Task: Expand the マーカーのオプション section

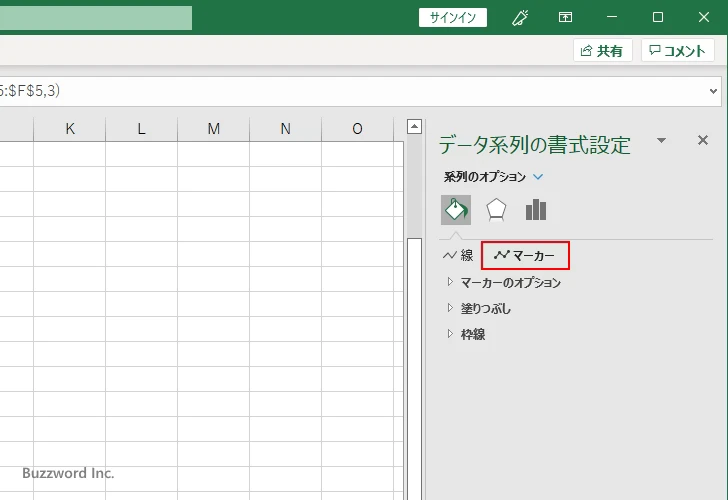Action: click(x=510, y=283)
